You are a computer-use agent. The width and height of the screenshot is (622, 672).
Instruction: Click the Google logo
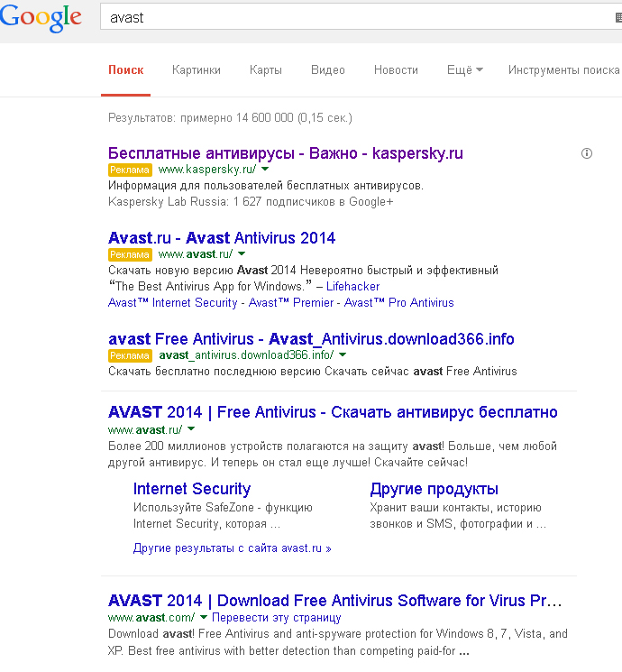[41, 16]
